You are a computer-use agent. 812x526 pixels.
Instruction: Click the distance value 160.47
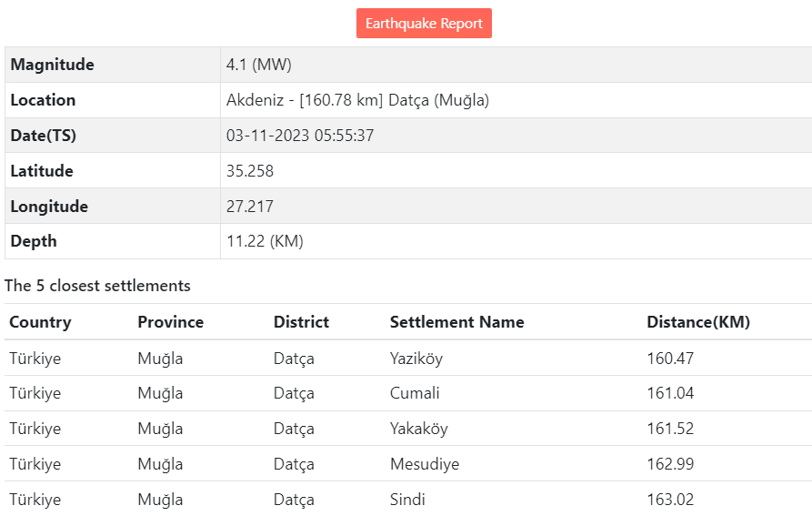tap(670, 359)
